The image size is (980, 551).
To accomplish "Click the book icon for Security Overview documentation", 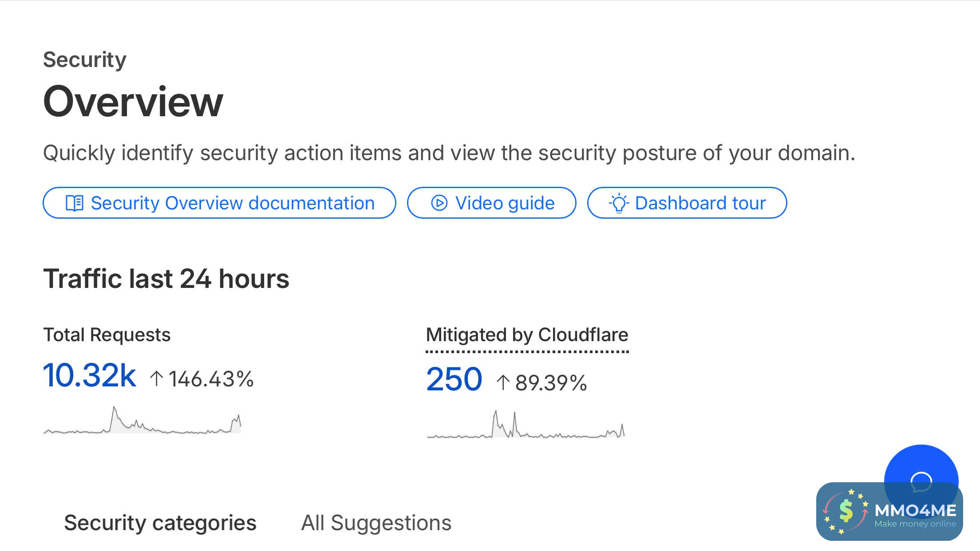I will (74, 203).
